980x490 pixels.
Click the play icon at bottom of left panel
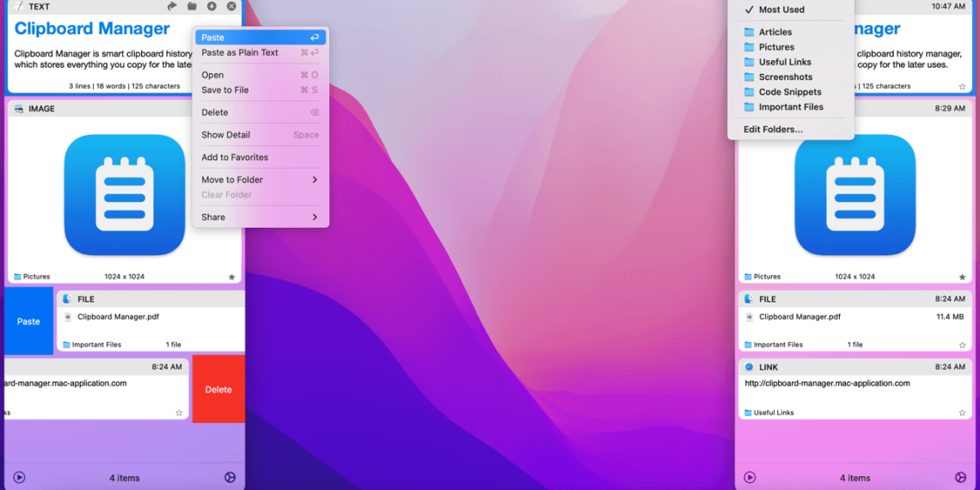pos(20,477)
